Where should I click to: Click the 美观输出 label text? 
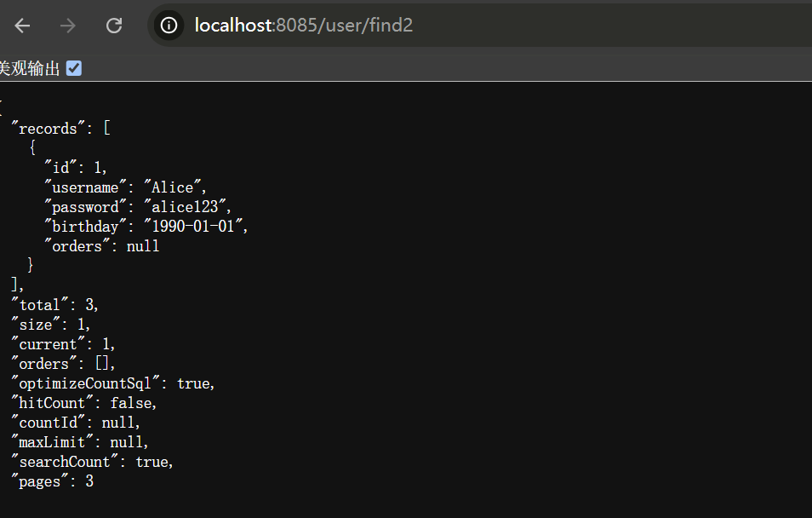tap(30, 69)
